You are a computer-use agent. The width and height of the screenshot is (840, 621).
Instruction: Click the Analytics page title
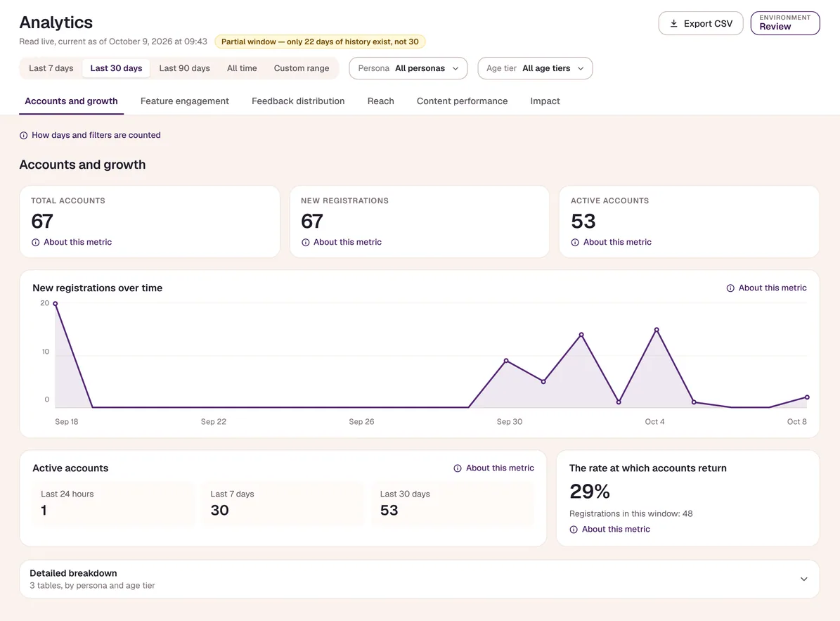pyautogui.click(x=56, y=23)
